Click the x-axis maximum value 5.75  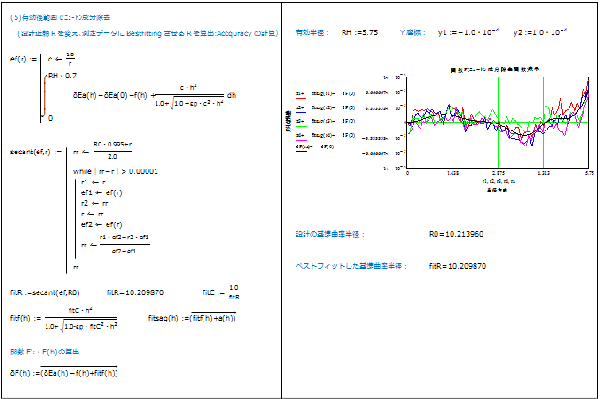589,173
